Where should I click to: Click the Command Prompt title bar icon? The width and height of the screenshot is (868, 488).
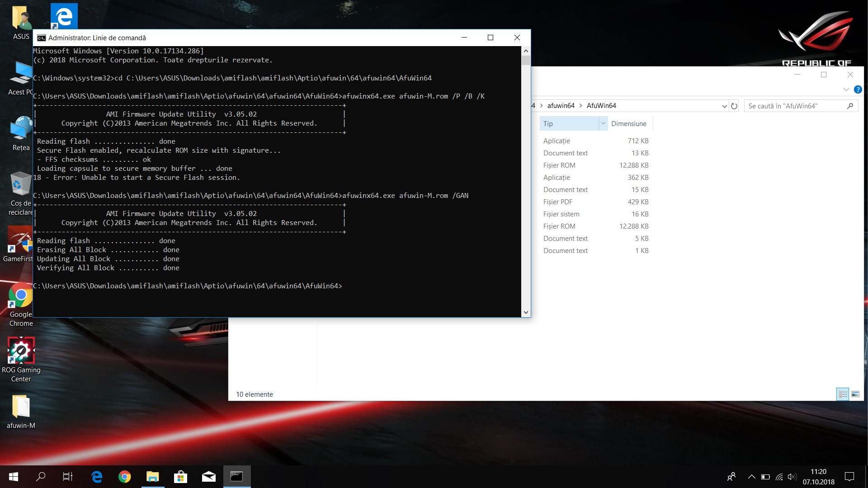(x=42, y=38)
